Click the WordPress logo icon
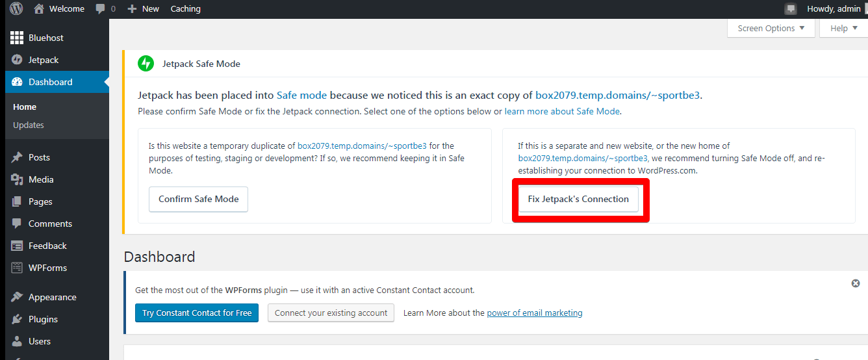Image resolution: width=868 pixels, height=360 pixels. pos(16,9)
